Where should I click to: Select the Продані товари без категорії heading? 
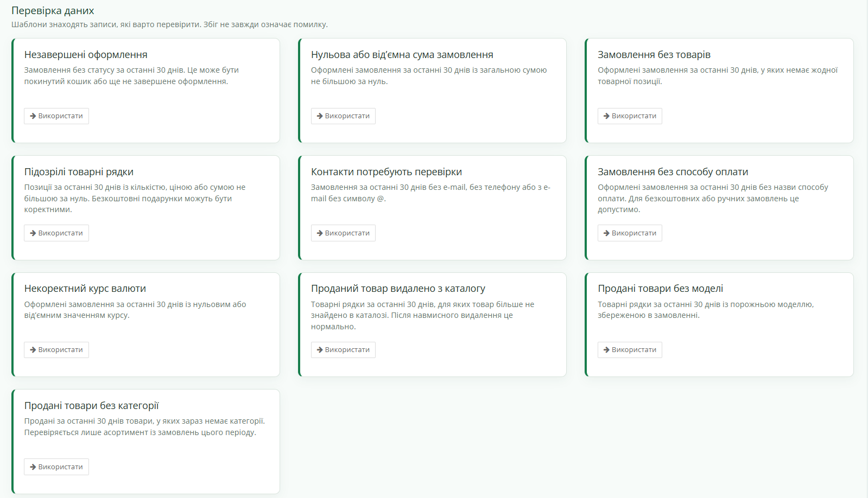pos(92,406)
